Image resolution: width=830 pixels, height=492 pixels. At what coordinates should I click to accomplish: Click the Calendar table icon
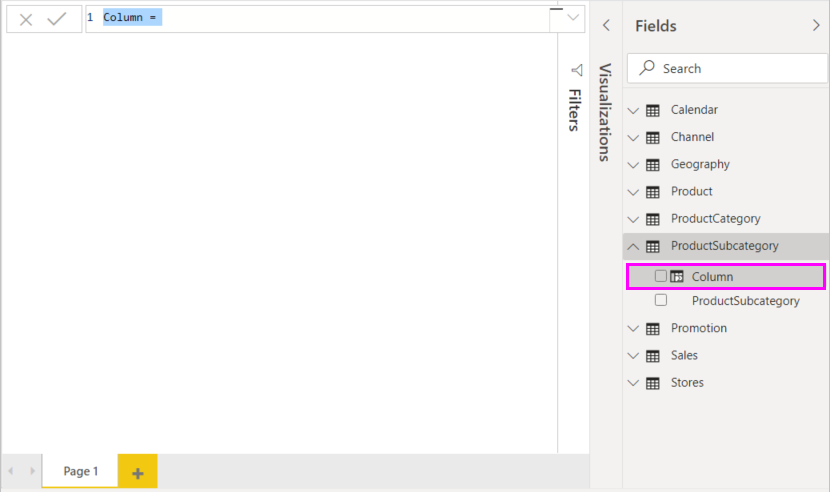coord(653,111)
